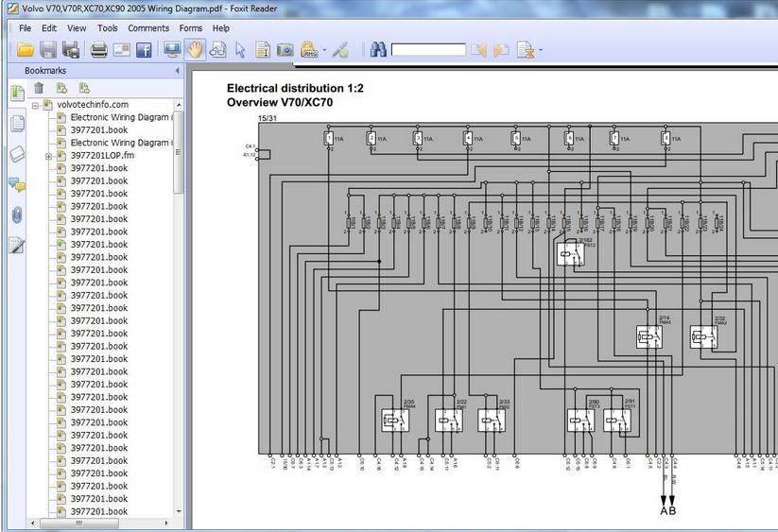The width and height of the screenshot is (778, 532).
Task: Expand the 3977201LOP.fm bookmark node
Action: [48, 156]
